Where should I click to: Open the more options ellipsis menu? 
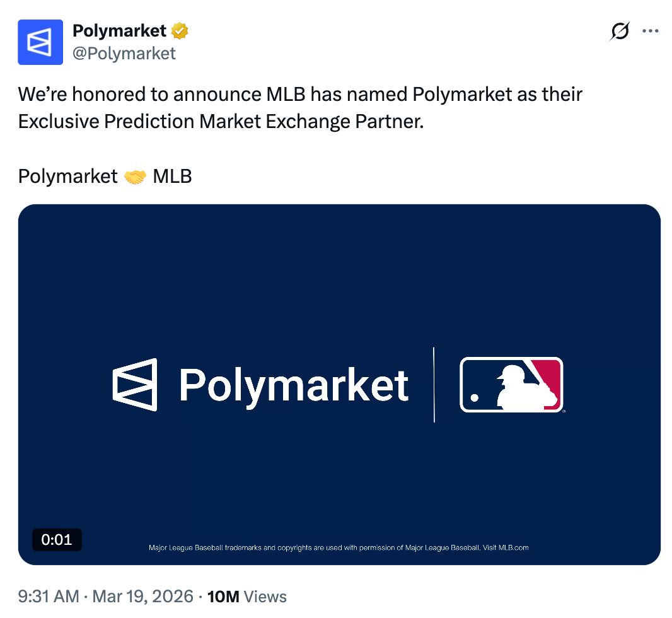651,30
